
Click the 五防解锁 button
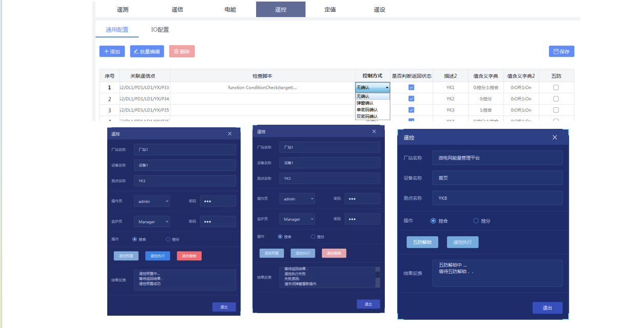422,242
